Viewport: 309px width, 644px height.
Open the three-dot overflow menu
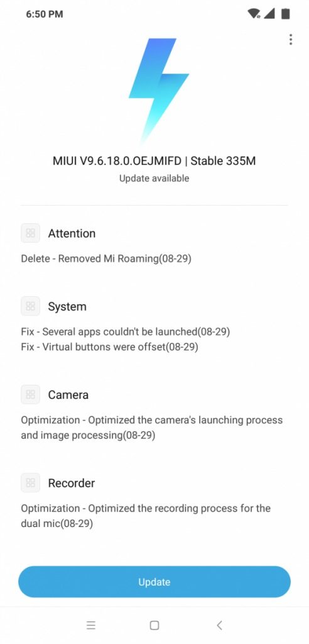pyautogui.click(x=291, y=40)
